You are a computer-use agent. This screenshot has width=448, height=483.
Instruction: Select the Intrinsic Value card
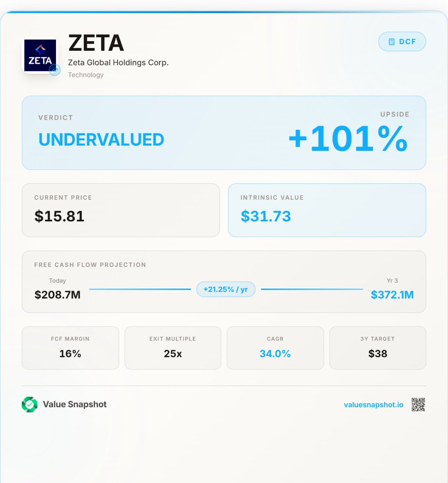pos(327,210)
